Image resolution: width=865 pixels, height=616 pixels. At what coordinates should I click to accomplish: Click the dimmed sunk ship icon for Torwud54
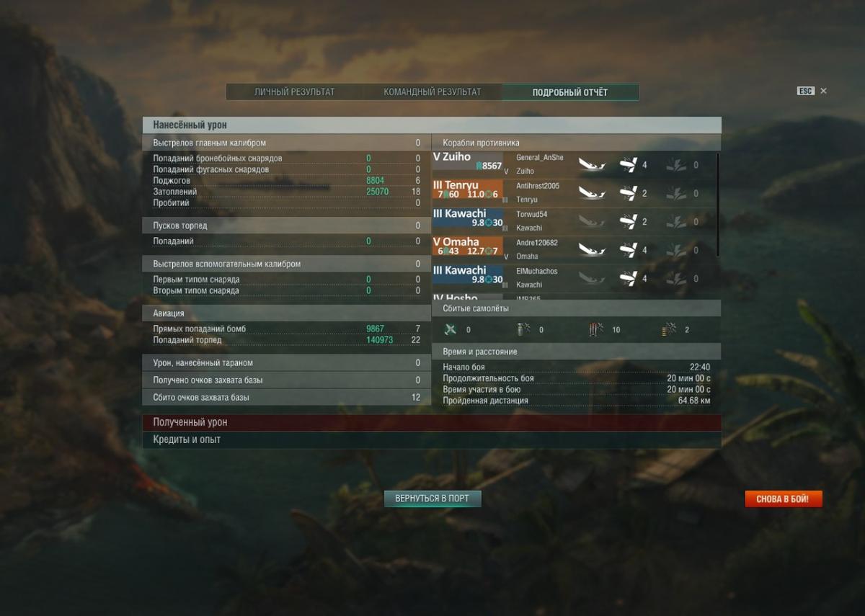(x=592, y=222)
